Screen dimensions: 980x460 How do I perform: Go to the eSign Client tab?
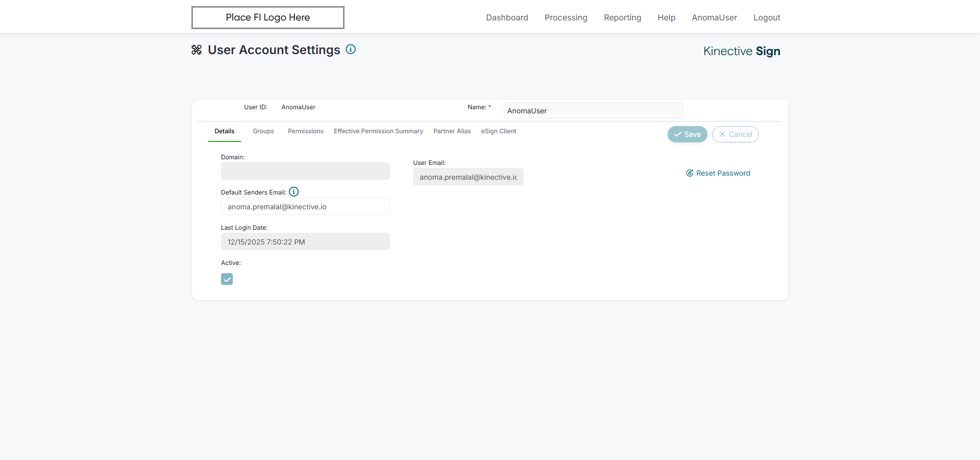[x=499, y=131]
